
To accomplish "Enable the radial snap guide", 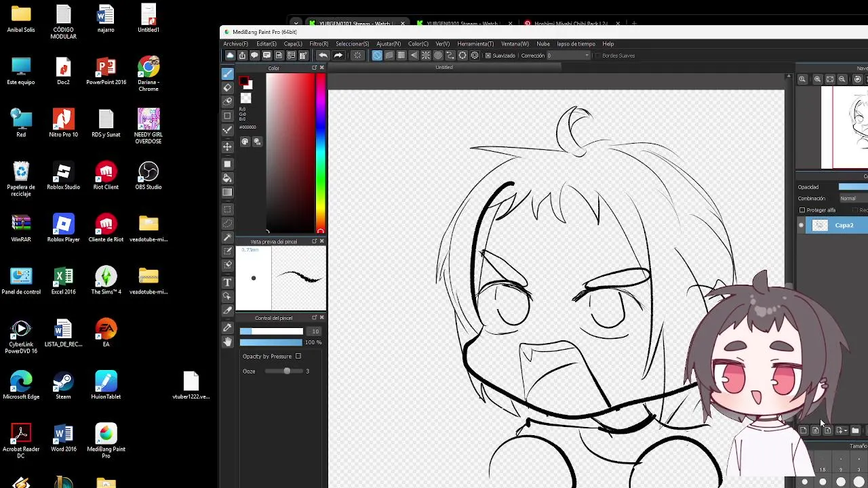I will [x=426, y=56].
